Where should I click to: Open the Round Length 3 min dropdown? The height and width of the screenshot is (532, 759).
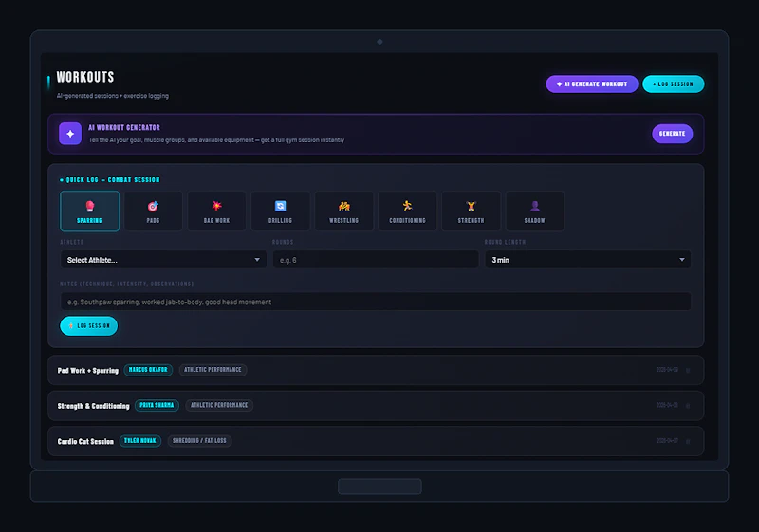tap(588, 260)
